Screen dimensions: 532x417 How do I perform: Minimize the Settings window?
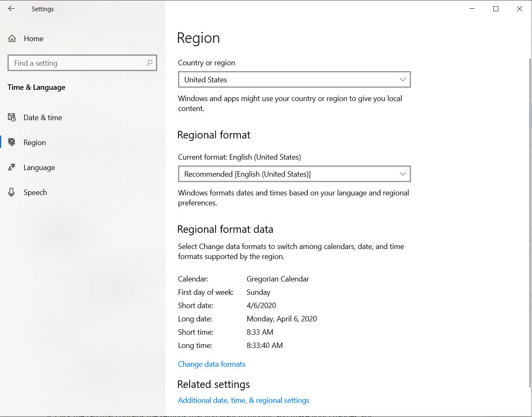[x=472, y=9]
